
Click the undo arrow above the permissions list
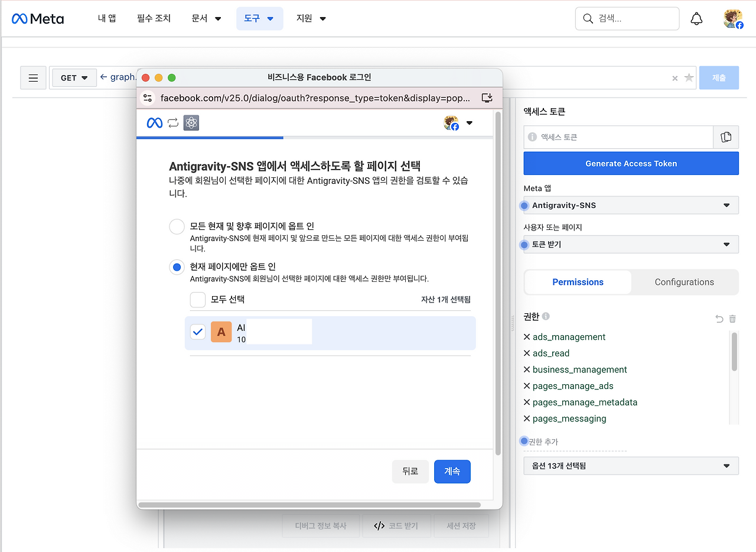point(719,319)
